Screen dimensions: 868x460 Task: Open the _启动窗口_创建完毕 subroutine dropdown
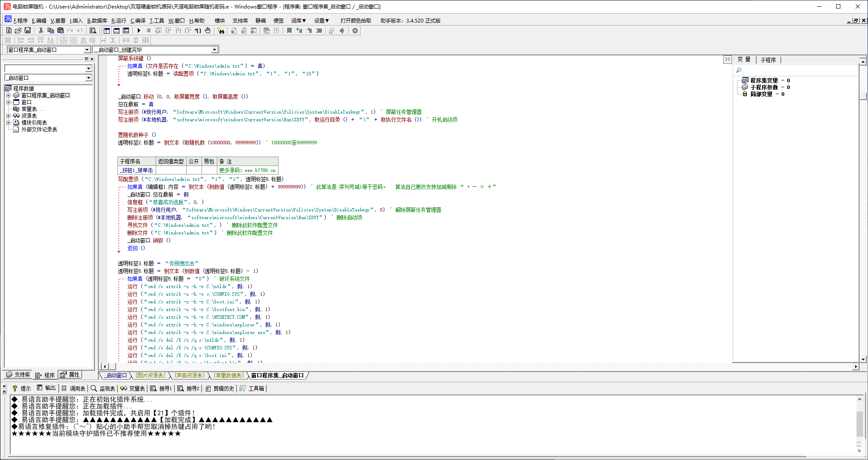215,50
